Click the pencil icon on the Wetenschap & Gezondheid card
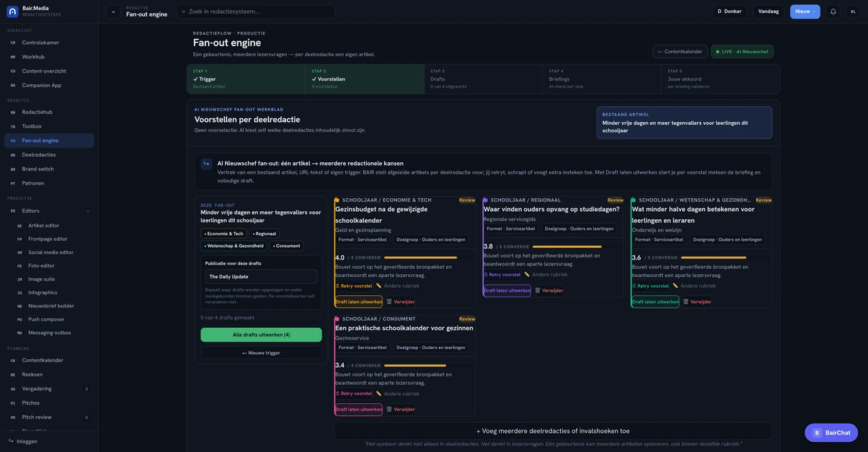 (675, 286)
